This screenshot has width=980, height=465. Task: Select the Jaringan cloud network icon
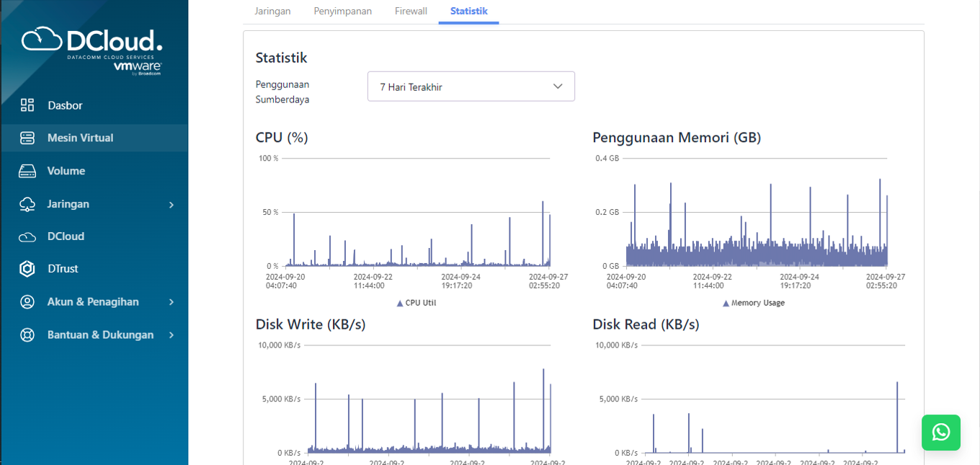(x=27, y=204)
